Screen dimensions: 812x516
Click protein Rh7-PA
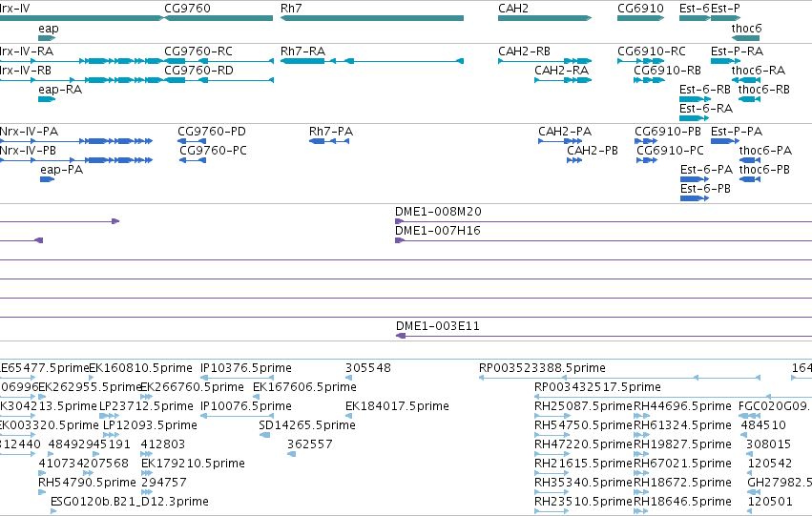[329, 141]
